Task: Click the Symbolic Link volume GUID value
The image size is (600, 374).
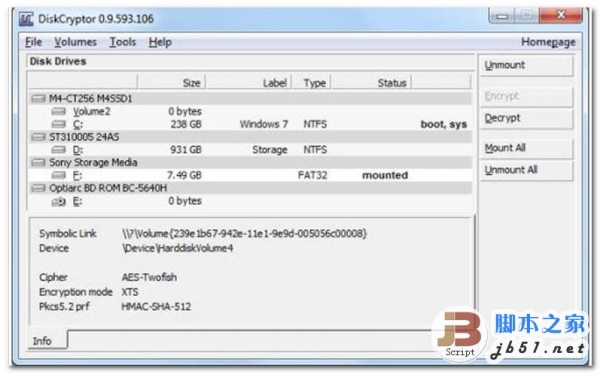Action: coord(244,234)
